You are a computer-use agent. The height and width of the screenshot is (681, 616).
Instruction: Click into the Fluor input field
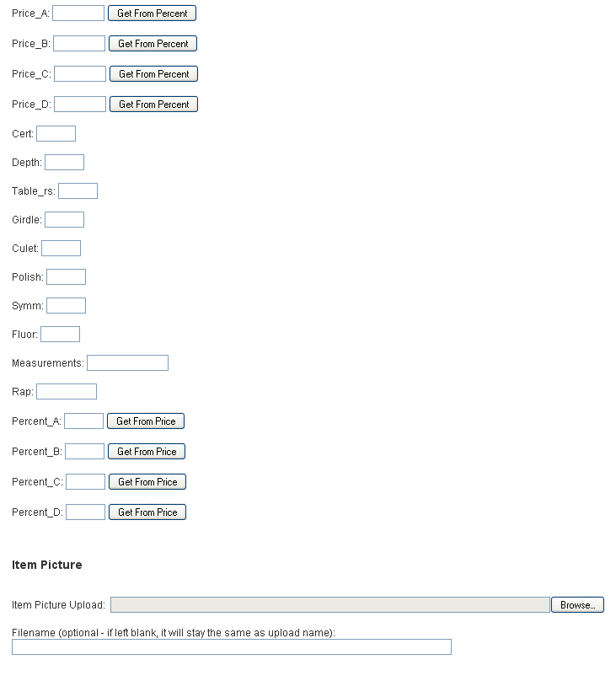(60, 335)
